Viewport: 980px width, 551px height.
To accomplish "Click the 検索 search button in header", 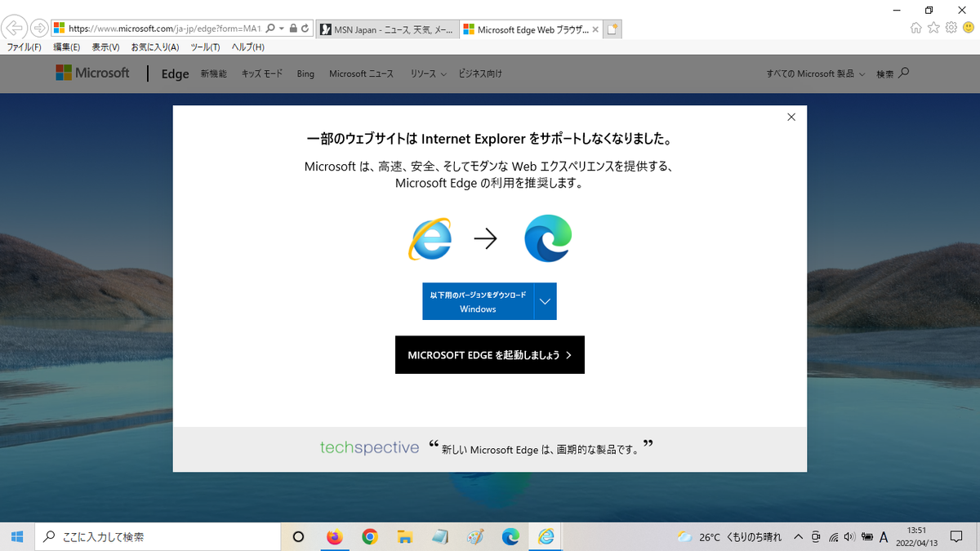I will [x=893, y=73].
